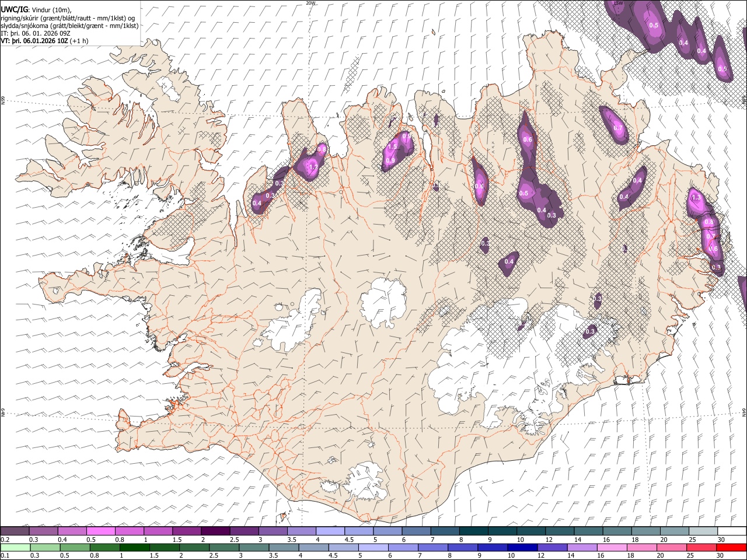
Task: Click the bright pink 0.5 swatch in the snow legend
Action: 100,531
